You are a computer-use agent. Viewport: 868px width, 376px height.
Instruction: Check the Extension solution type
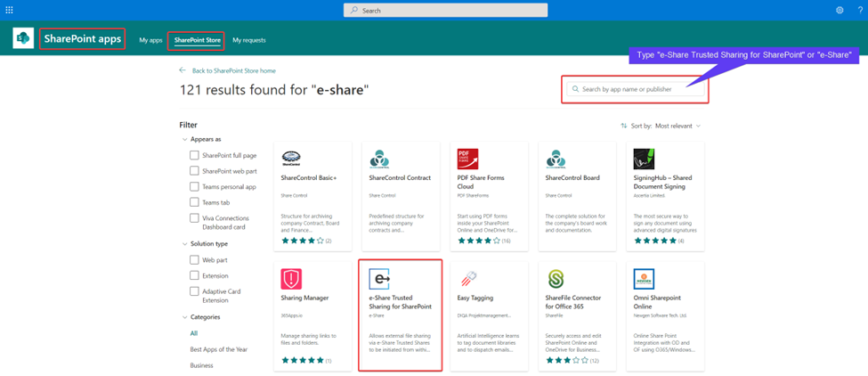194,275
